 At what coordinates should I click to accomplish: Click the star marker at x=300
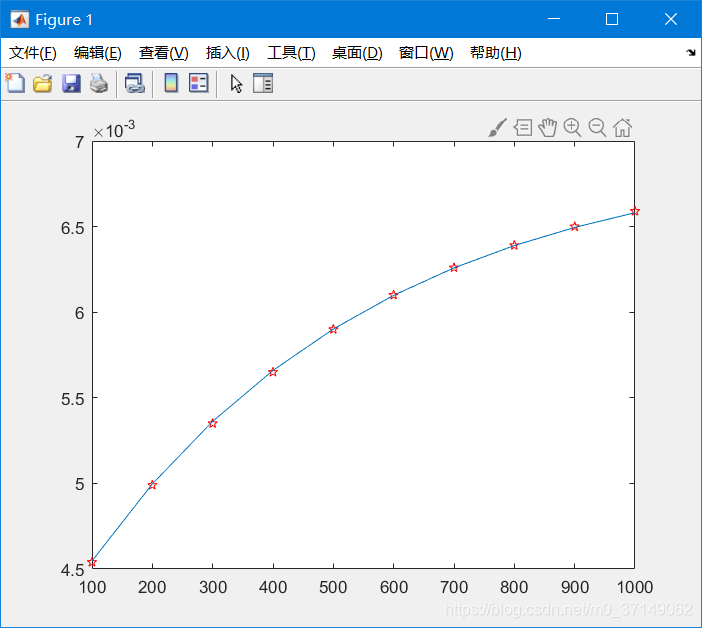click(x=213, y=423)
